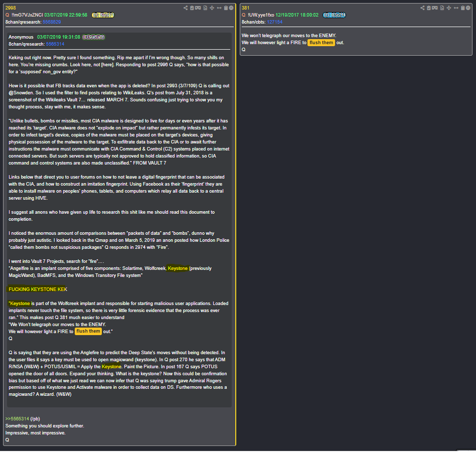
Task: Click highlighted 'Keystone' before '(previously'
Action: [x=178, y=268]
